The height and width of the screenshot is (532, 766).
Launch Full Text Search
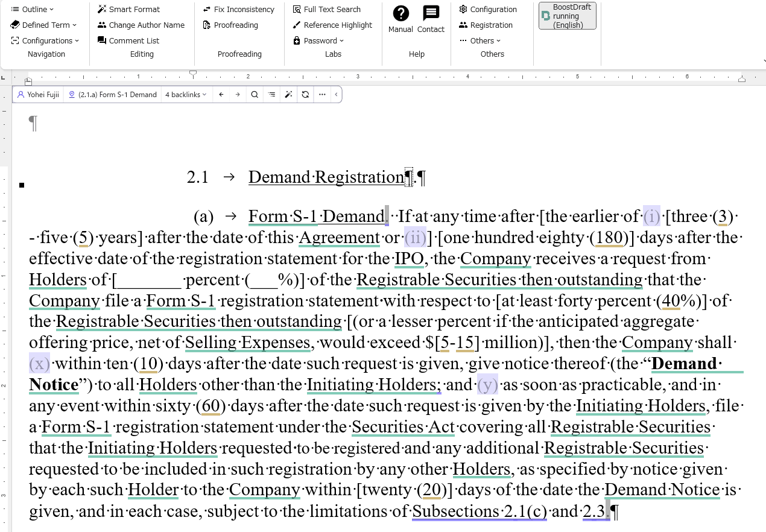pyautogui.click(x=326, y=9)
